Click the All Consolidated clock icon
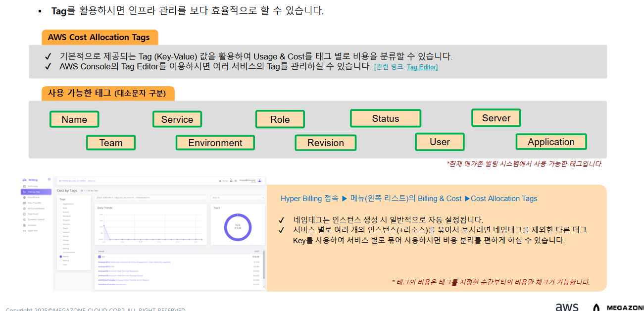The image size is (644, 311). click(24, 208)
